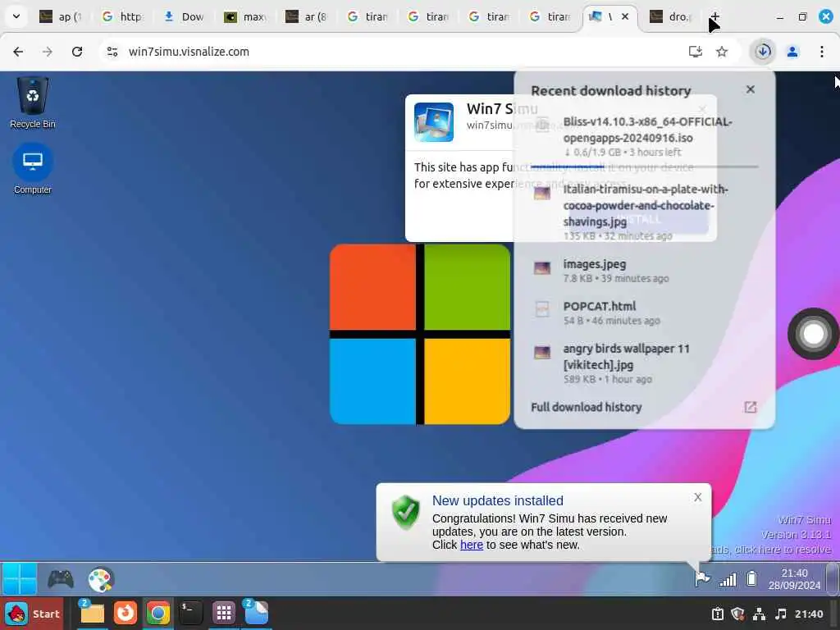The image size is (840, 630).
Task: Open Full download history
Action: (x=587, y=407)
